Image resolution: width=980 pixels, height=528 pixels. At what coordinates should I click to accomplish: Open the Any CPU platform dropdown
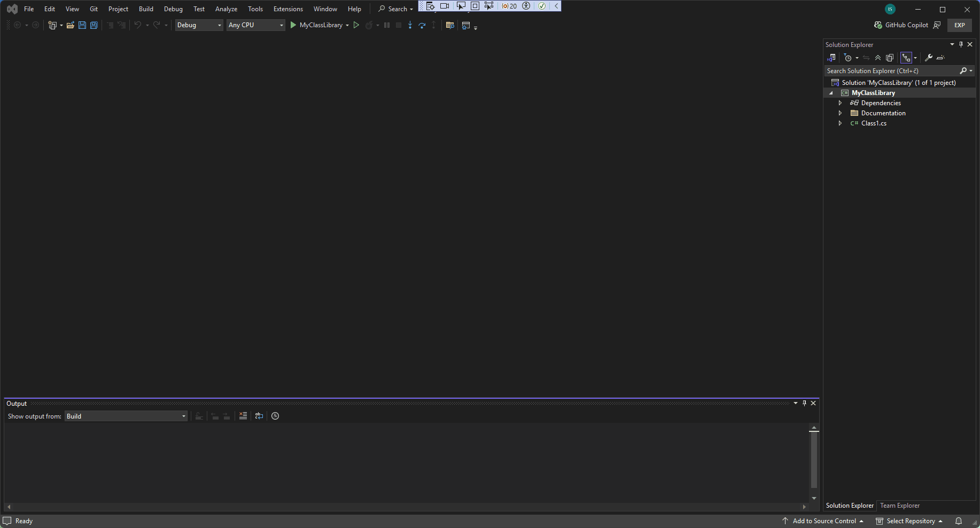[x=256, y=25]
